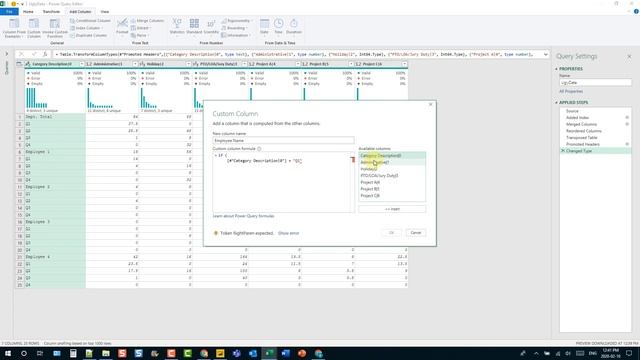Viewport: 640px width, 360px height.
Task: Open the Standard number operations
Action: point(194,27)
